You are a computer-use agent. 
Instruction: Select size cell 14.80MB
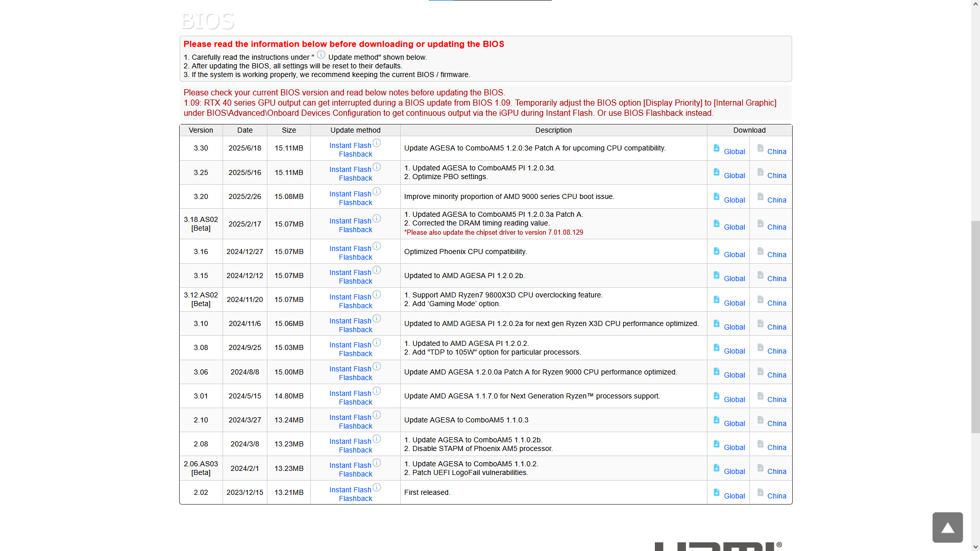(289, 396)
